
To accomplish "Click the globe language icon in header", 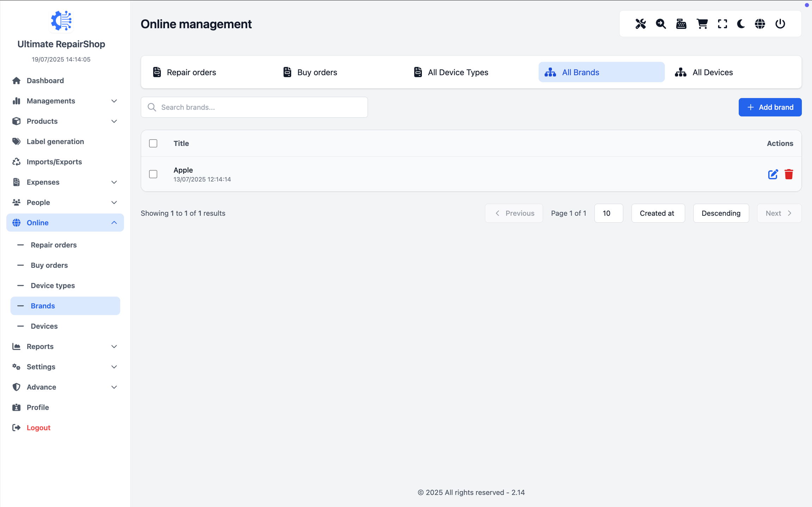I will click(x=760, y=24).
